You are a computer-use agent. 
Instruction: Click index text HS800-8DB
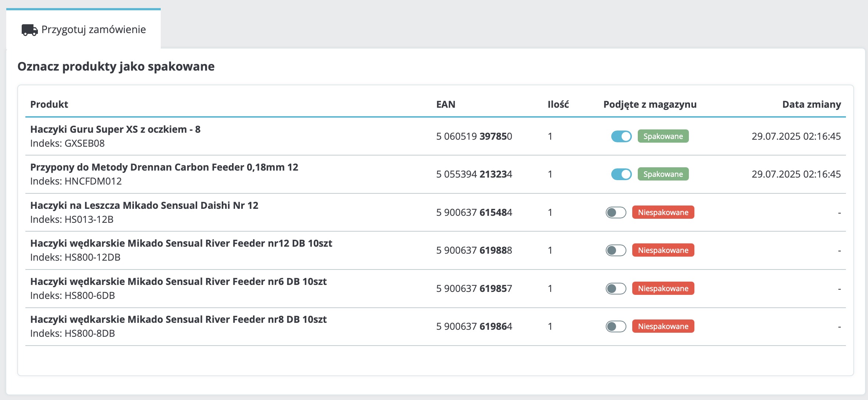pyautogui.click(x=90, y=333)
